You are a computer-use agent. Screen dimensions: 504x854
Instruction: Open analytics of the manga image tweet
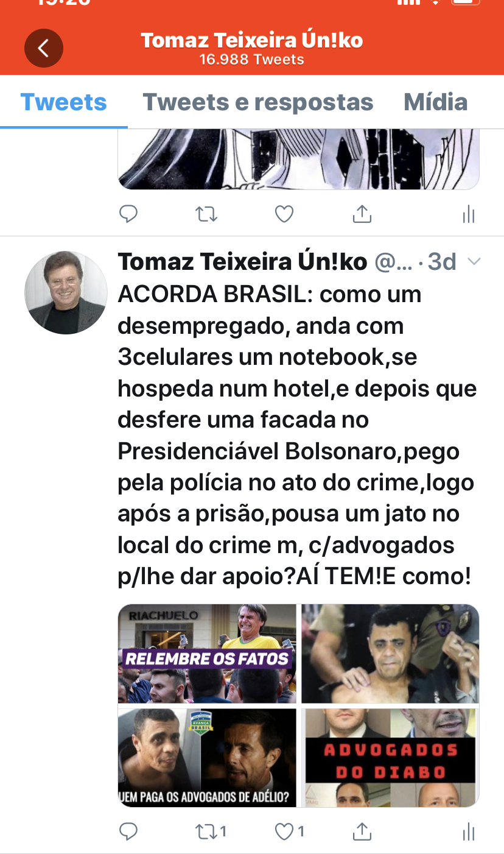tap(468, 214)
